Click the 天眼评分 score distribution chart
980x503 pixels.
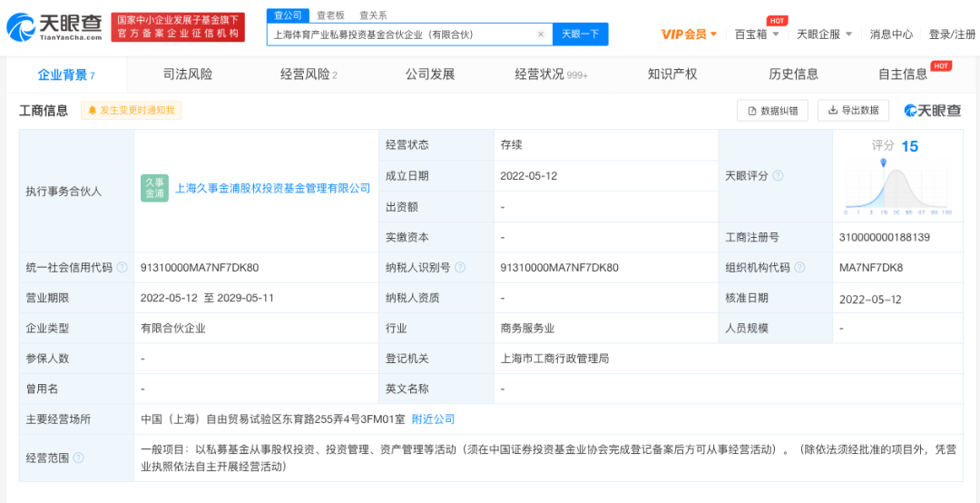897,188
